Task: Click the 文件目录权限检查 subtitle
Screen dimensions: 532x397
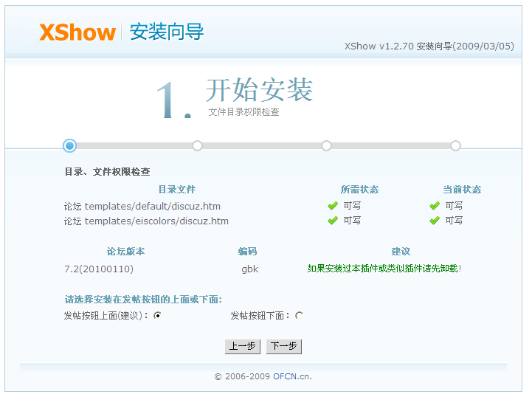Action: pyautogui.click(x=243, y=112)
